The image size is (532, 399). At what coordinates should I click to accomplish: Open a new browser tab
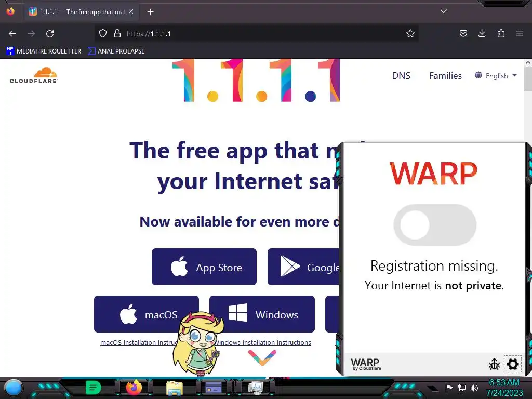point(151,12)
